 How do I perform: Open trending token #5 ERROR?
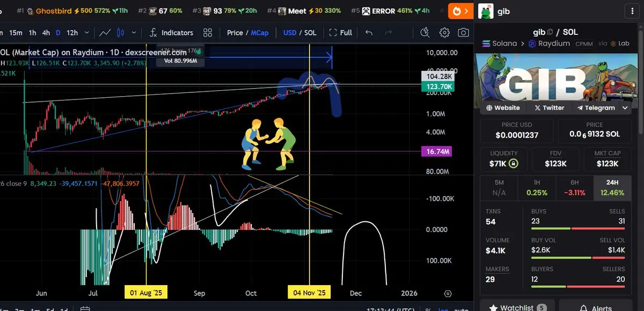[391, 11]
